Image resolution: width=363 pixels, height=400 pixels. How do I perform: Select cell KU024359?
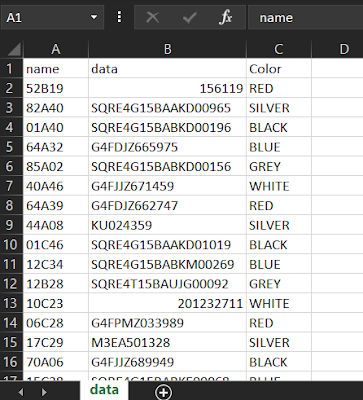167,225
